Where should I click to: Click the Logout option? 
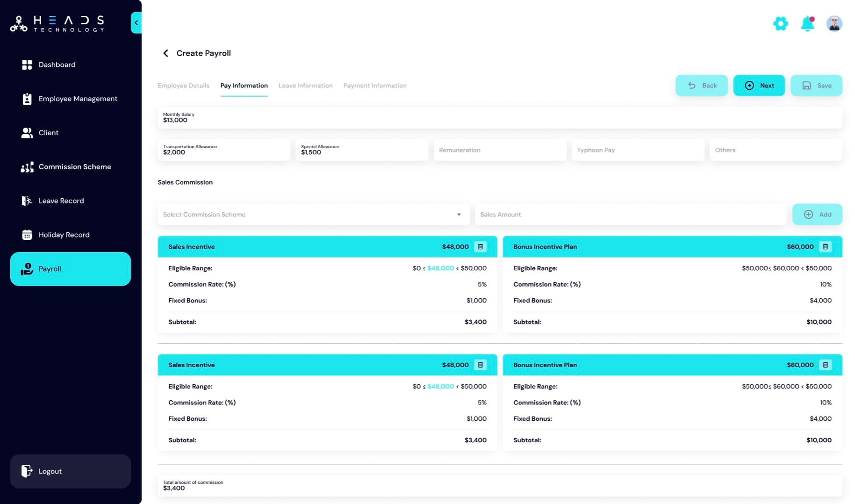click(50, 471)
